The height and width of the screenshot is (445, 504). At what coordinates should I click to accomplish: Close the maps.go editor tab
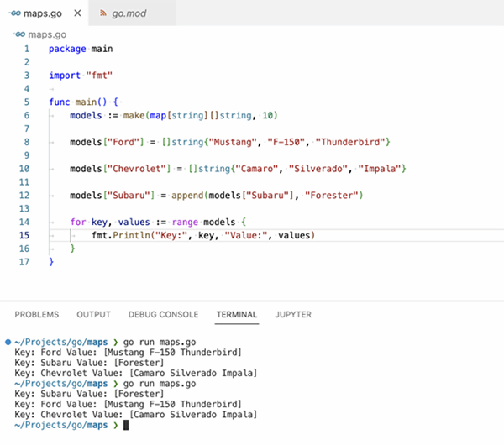pos(78,14)
